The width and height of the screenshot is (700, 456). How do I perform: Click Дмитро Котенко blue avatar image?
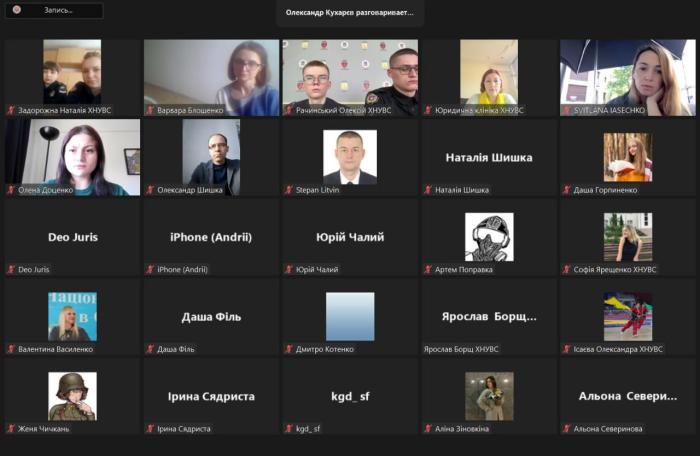coord(350,317)
